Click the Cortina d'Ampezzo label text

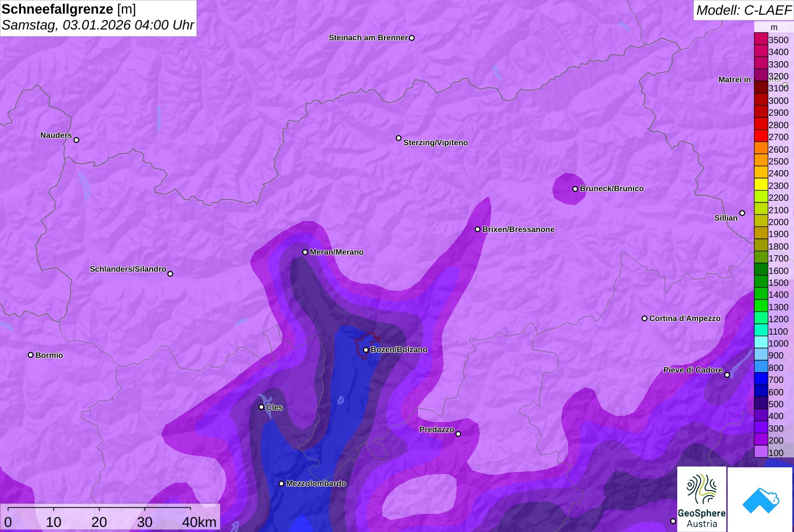click(685, 319)
